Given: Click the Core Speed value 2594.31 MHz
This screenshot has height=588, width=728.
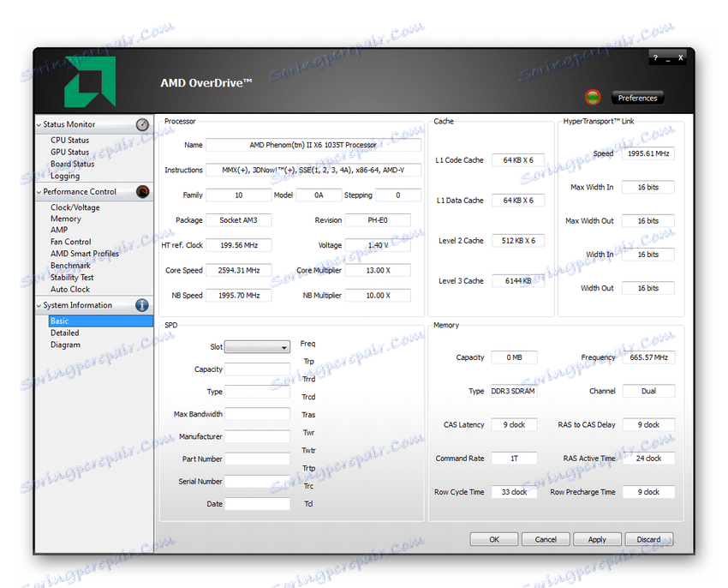Looking at the screenshot, I should pyautogui.click(x=239, y=270).
